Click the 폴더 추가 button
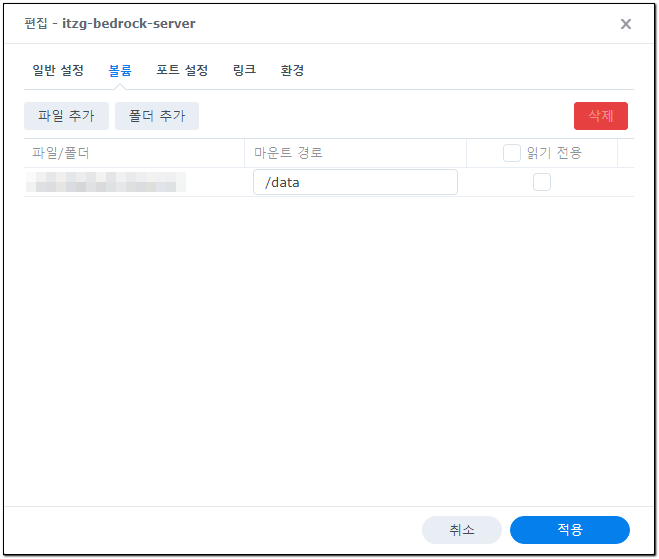The image size is (659, 559). point(157,116)
